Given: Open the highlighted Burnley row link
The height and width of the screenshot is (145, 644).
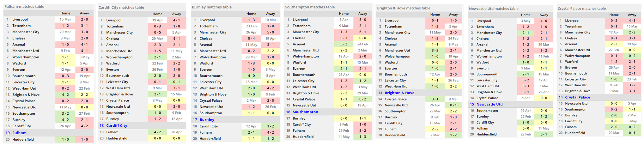Looking at the screenshot, I should (207, 120).
